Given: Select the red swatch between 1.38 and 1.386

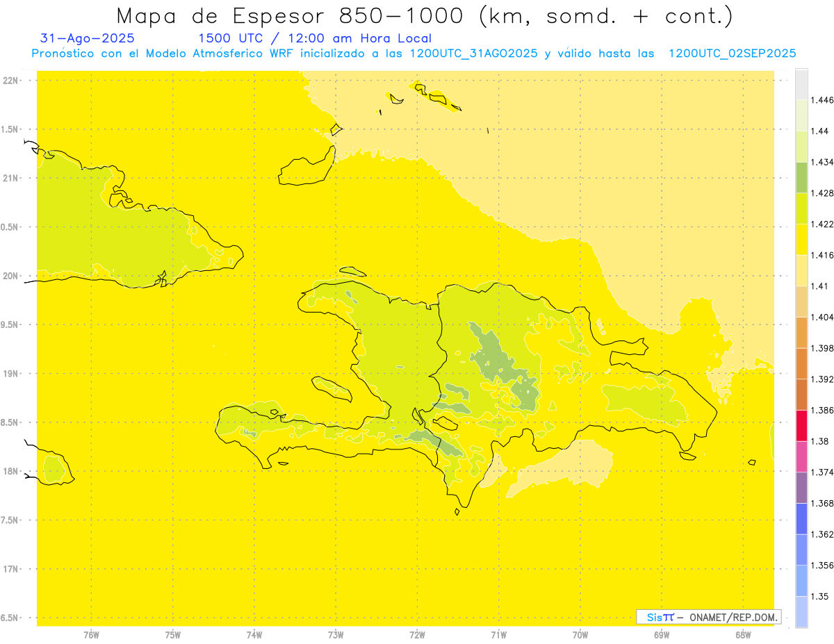Looking at the screenshot, I should tap(801, 425).
